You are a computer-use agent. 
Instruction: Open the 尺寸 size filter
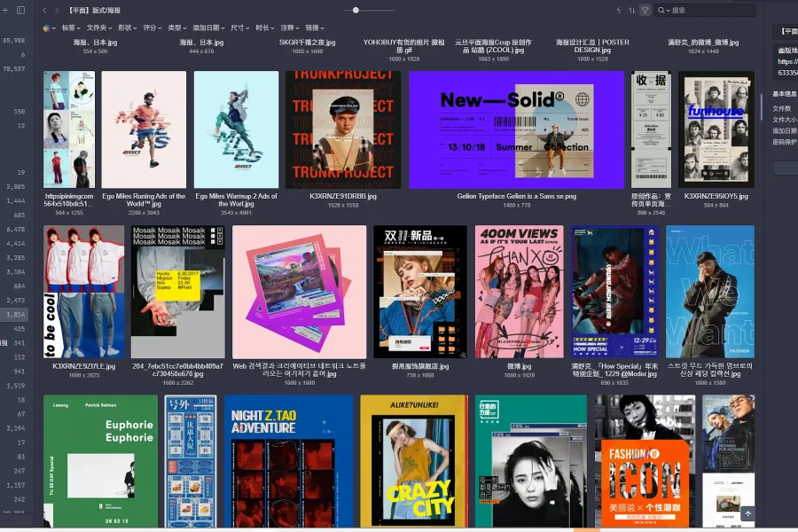click(x=240, y=28)
